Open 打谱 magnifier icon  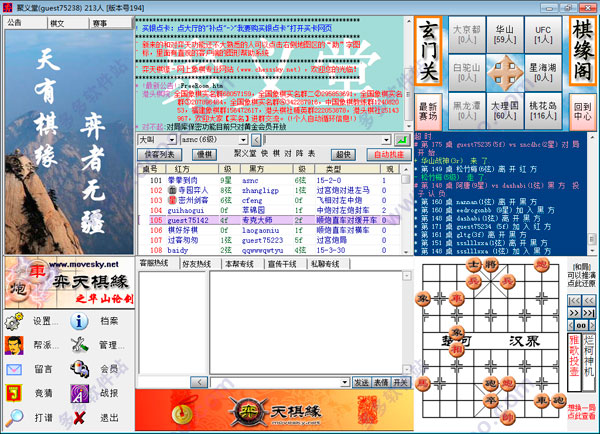point(14,418)
